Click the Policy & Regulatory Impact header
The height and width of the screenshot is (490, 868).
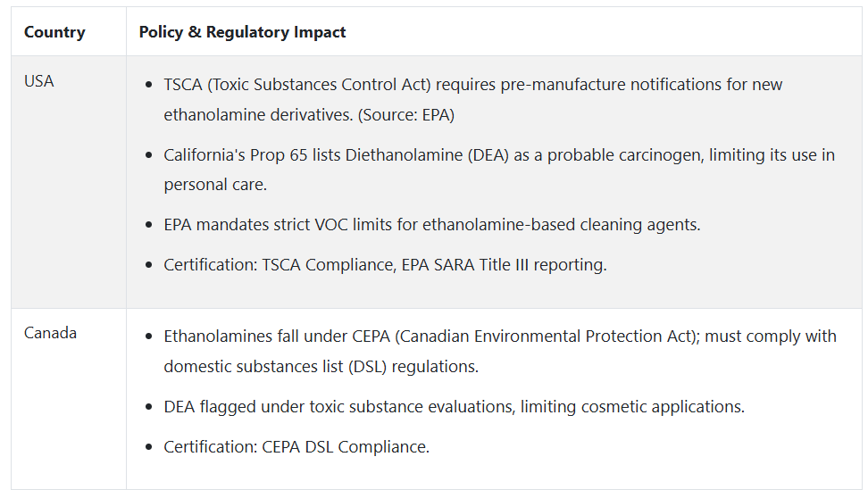click(242, 32)
